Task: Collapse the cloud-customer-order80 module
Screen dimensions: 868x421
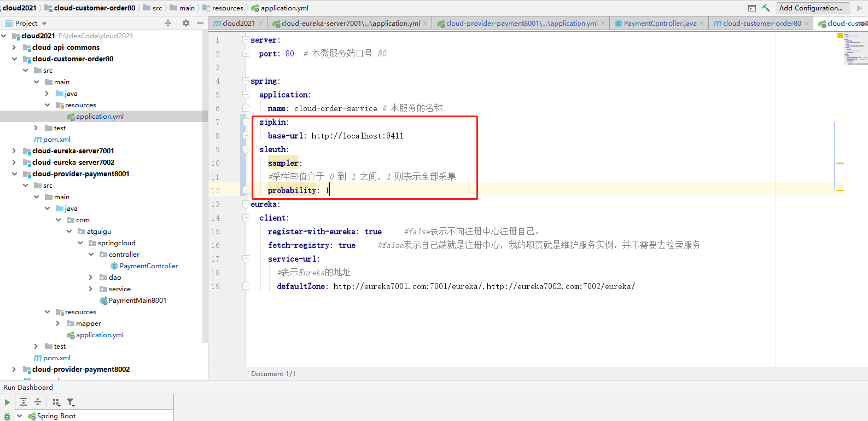Action: 14,59
